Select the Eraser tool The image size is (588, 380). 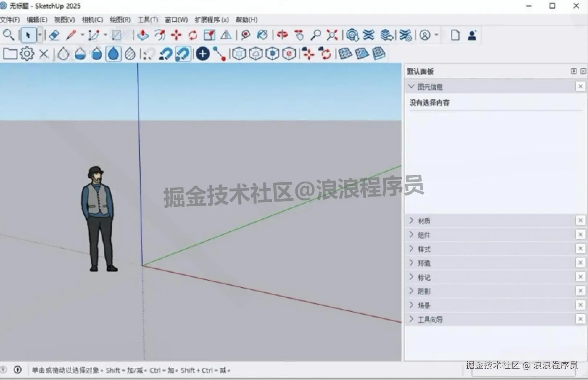54,35
